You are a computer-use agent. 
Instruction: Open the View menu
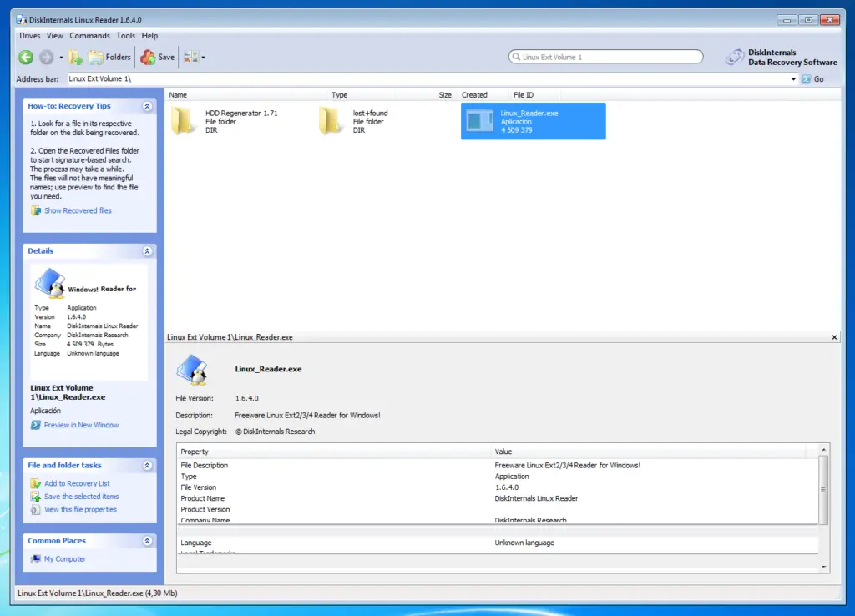tap(54, 35)
